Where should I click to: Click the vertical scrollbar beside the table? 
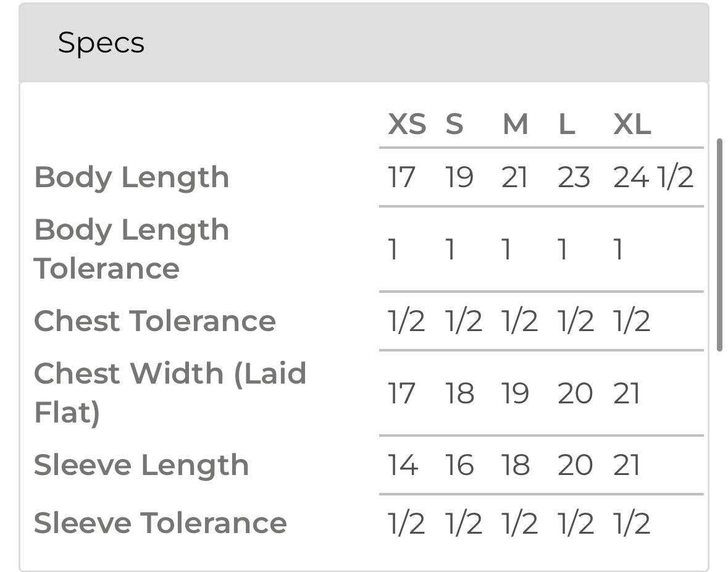coord(719,245)
